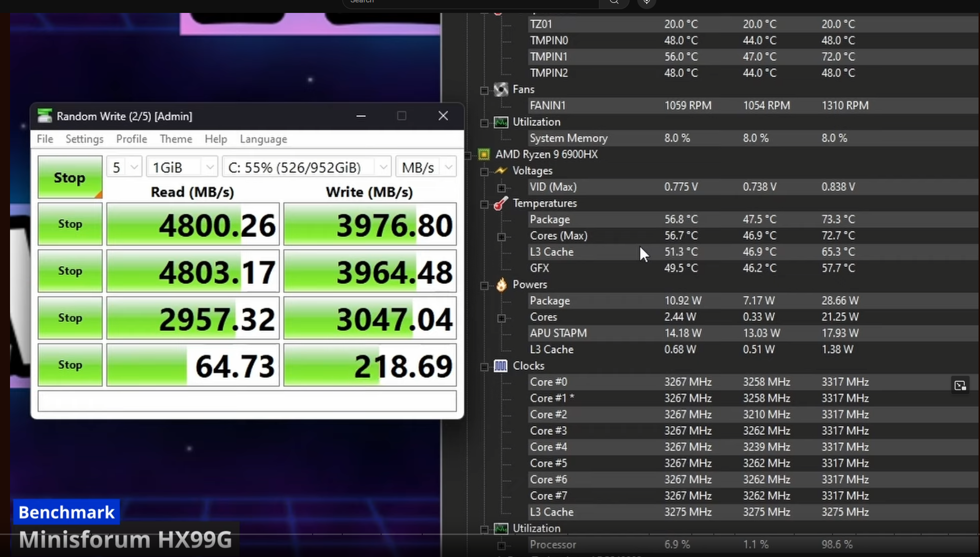Viewport: 980px width, 557px height.
Task: Click the lower Utilization category icon
Action: (501, 528)
